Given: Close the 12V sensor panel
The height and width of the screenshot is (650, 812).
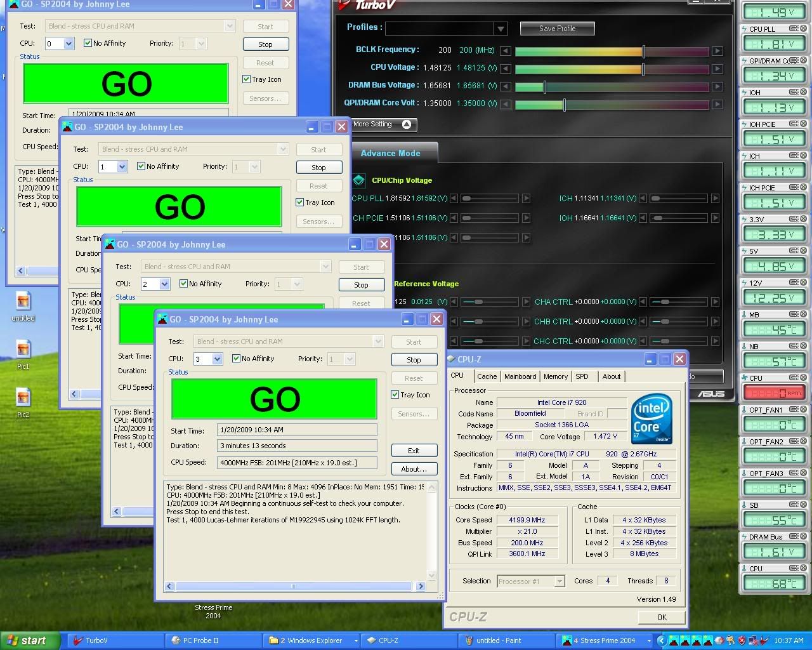Looking at the screenshot, I should click(803, 282).
